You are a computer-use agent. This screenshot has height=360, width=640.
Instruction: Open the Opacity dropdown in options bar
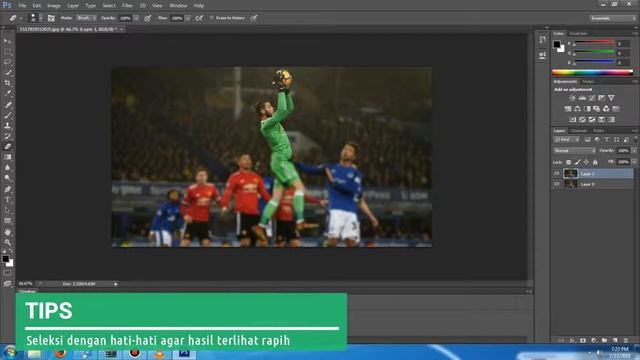[136, 18]
